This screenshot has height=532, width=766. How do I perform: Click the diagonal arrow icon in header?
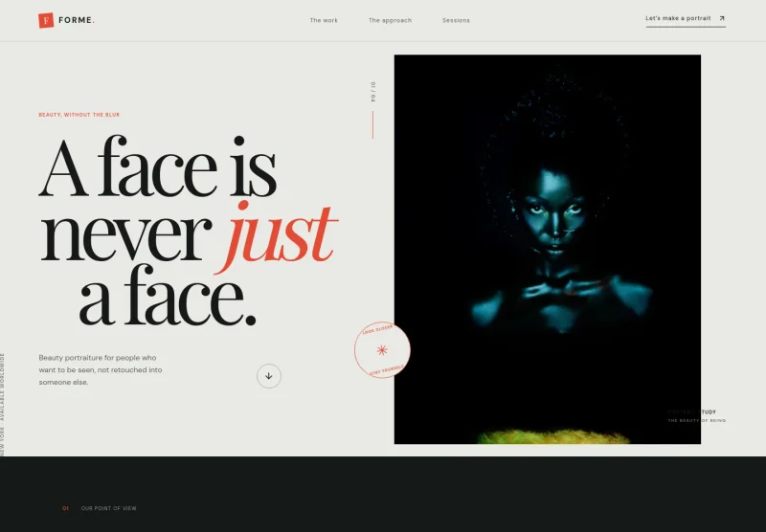722,18
